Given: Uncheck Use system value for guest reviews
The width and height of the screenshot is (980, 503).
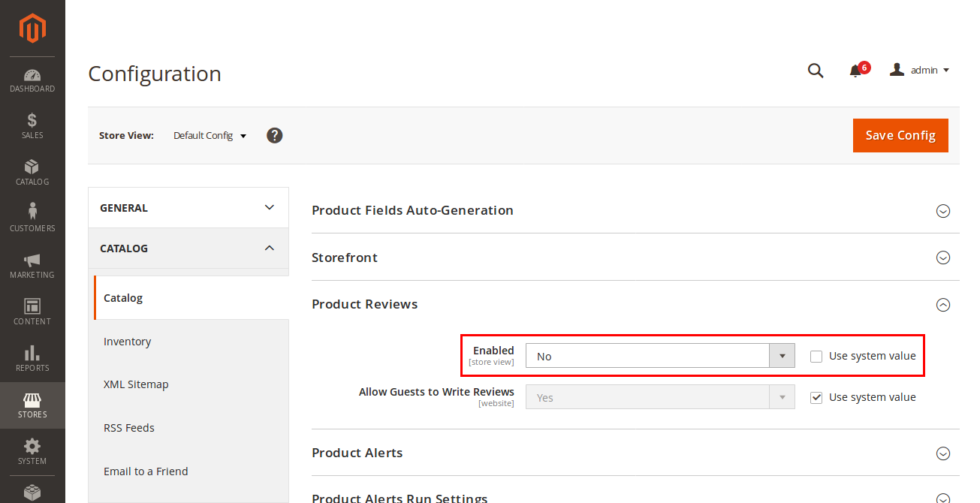Looking at the screenshot, I should pos(816,398).
